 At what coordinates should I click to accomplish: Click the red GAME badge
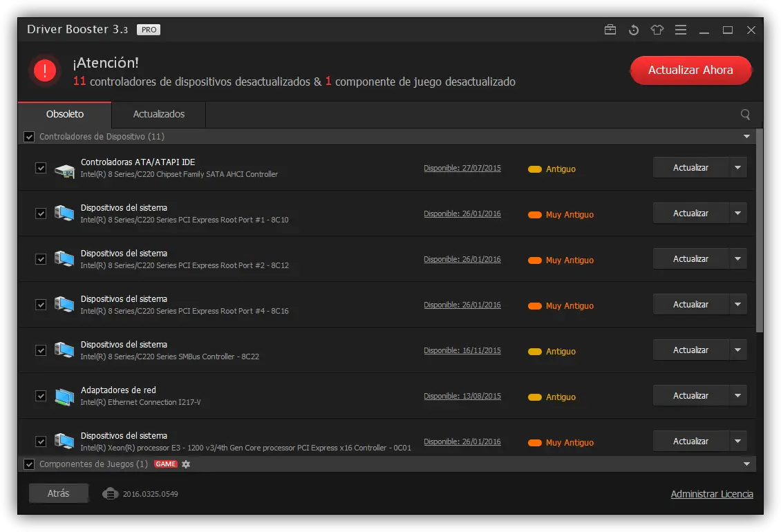(x=166, y=464)
